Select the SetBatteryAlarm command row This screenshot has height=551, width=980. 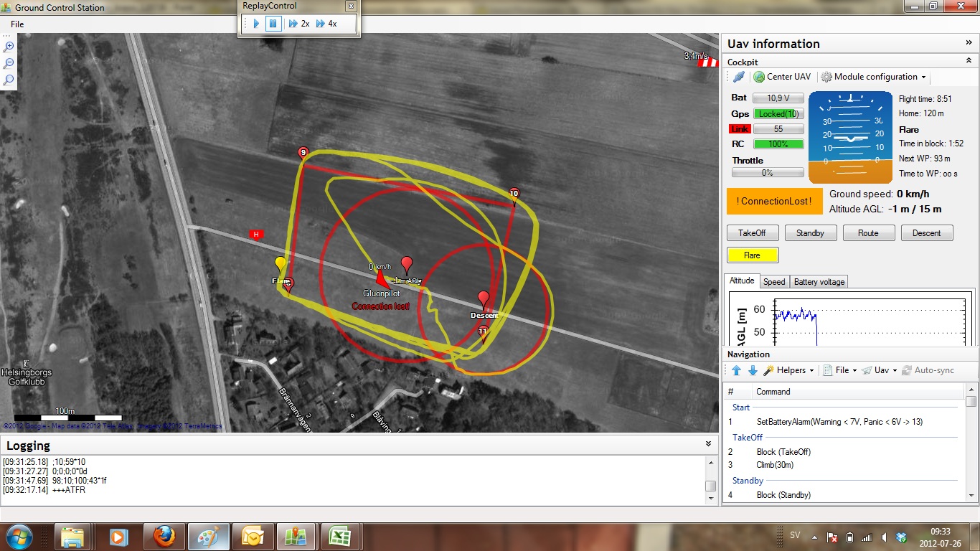pos(844,422)
